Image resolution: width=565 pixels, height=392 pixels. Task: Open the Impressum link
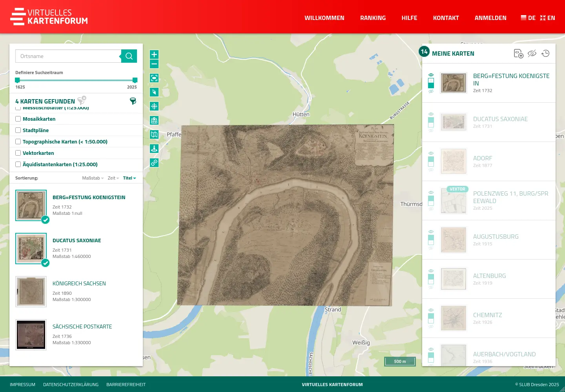pos(22,385)
